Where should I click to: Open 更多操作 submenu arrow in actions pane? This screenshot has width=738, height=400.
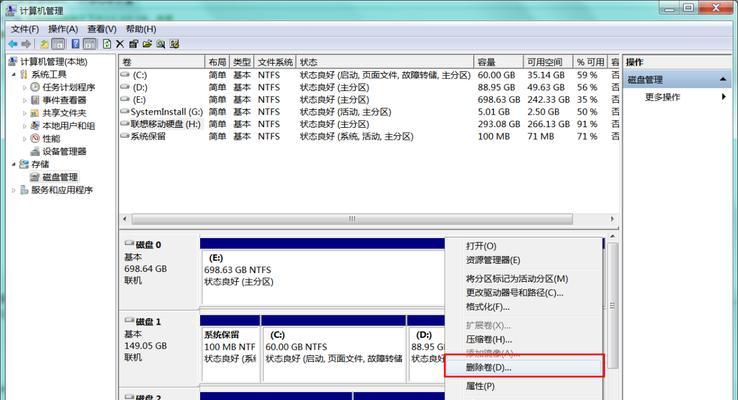point(723,97)
